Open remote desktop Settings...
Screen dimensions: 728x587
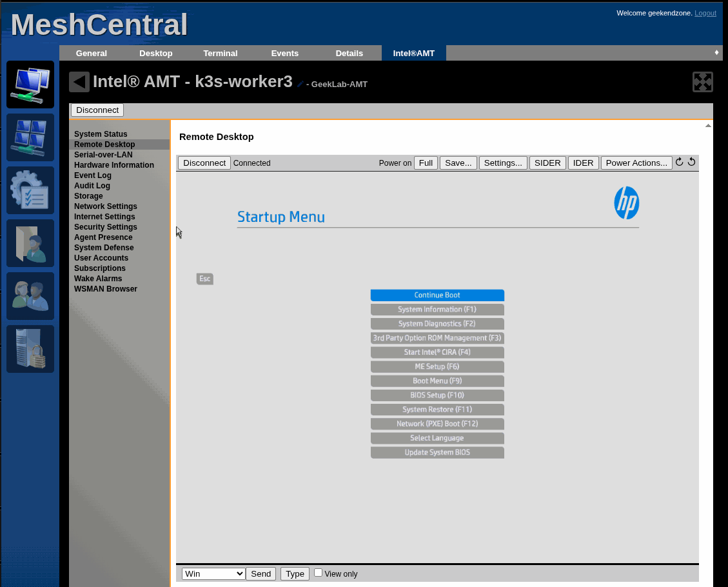(x=503, y=163)
